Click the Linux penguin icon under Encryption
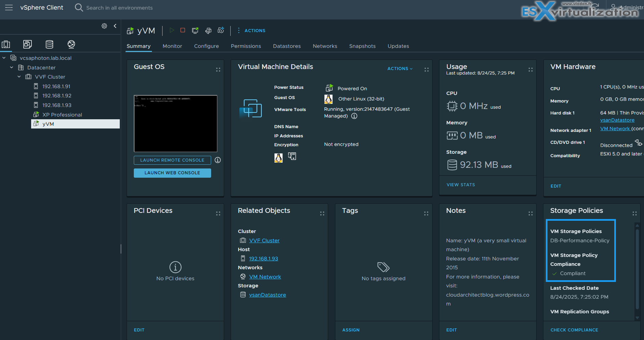Screen dimensions: 644x340 (x=279, y=158)
